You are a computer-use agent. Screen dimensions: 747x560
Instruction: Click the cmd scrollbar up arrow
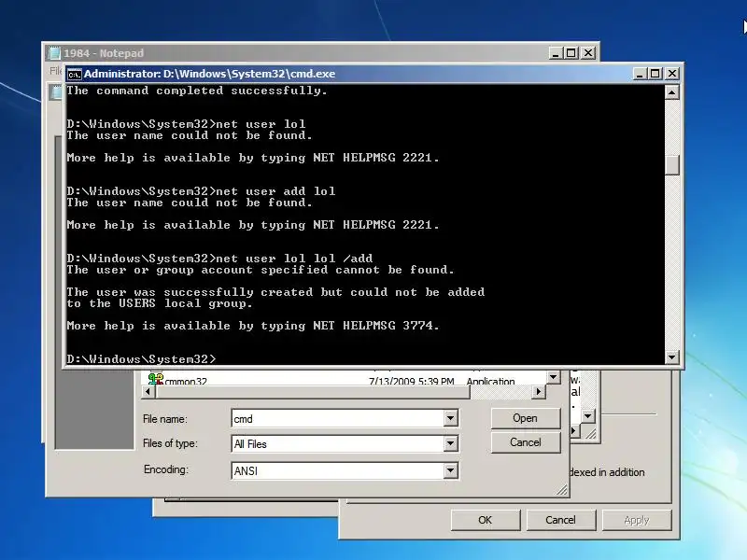point(671,91)
